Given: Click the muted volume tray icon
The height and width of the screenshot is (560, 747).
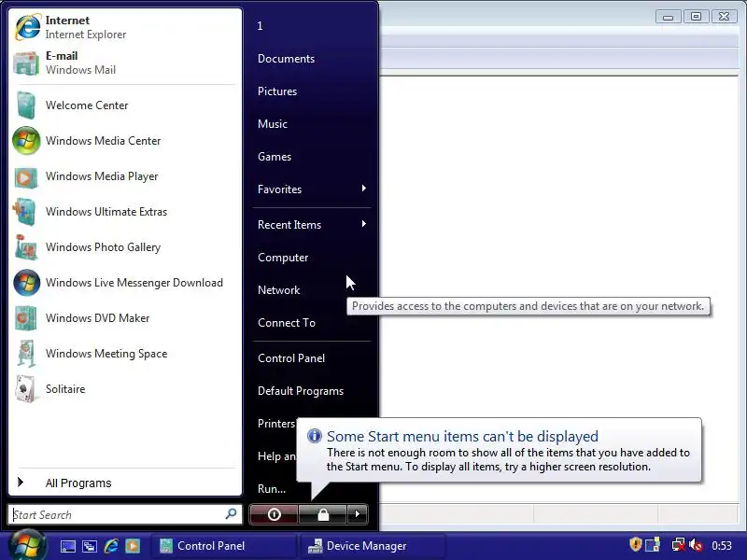Looking at the screenshot, I should (x=696, y=544).
